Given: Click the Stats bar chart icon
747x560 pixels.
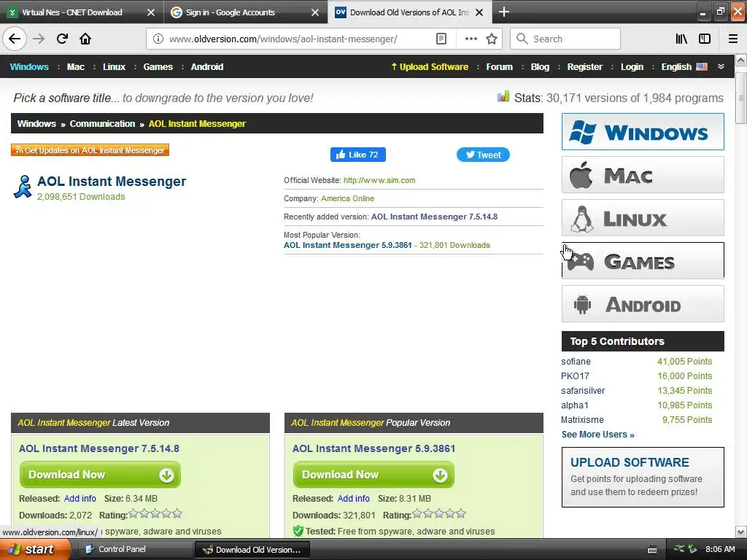Looking at the screenshot, I should coord(503,97).
